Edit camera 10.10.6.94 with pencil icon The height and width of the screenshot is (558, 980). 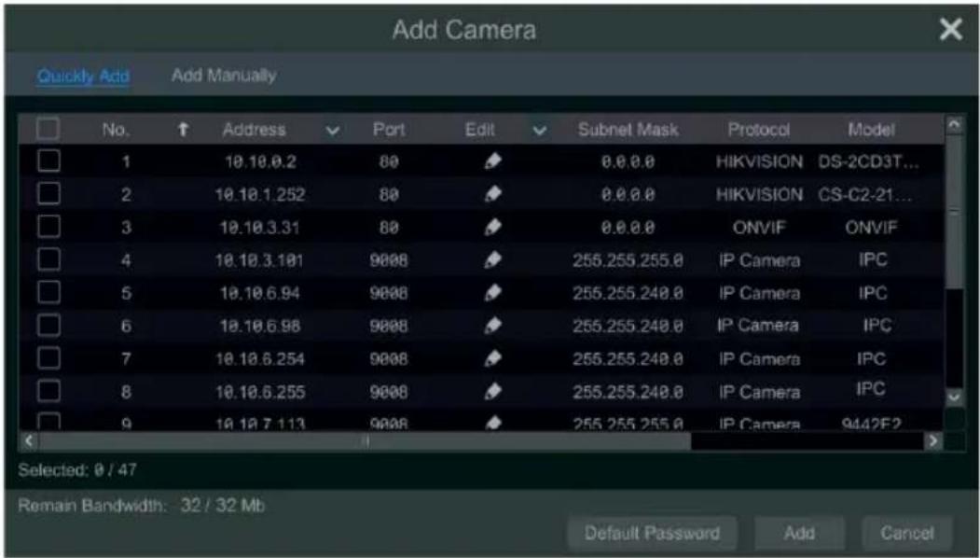[x=492, y=293]
